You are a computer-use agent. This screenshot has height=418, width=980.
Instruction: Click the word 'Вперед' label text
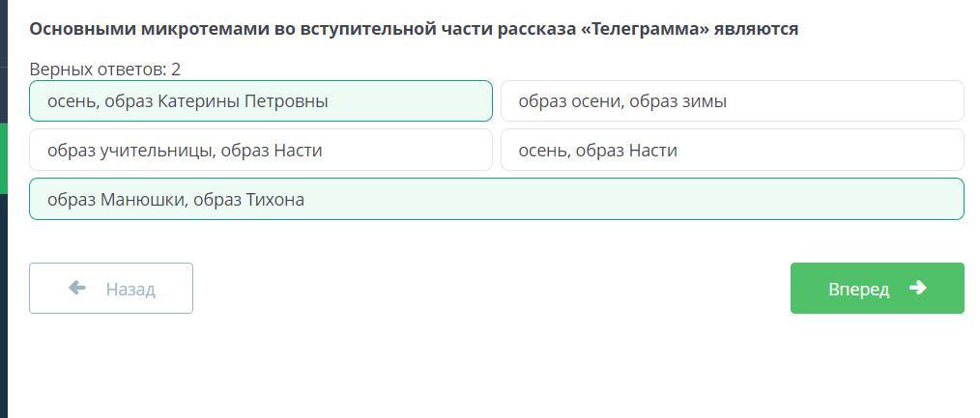[x=858, y=290]
